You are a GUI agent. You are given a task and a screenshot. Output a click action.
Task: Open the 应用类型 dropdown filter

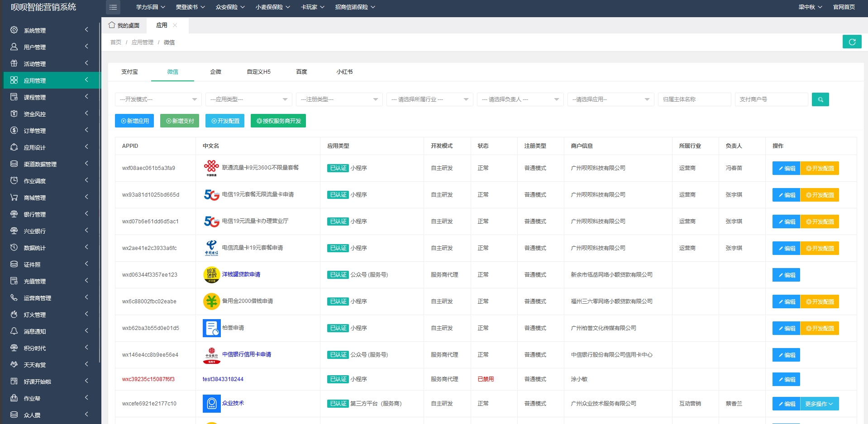coord(249,99)
